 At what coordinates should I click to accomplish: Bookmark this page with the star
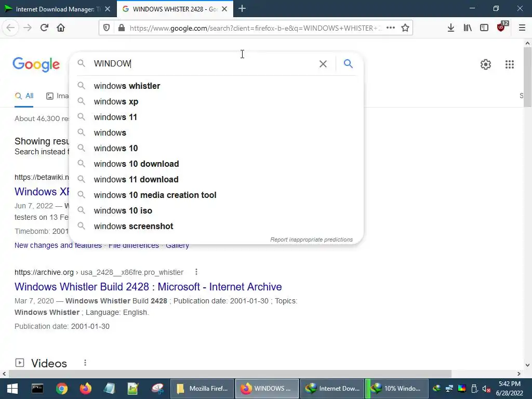(405, 28)
